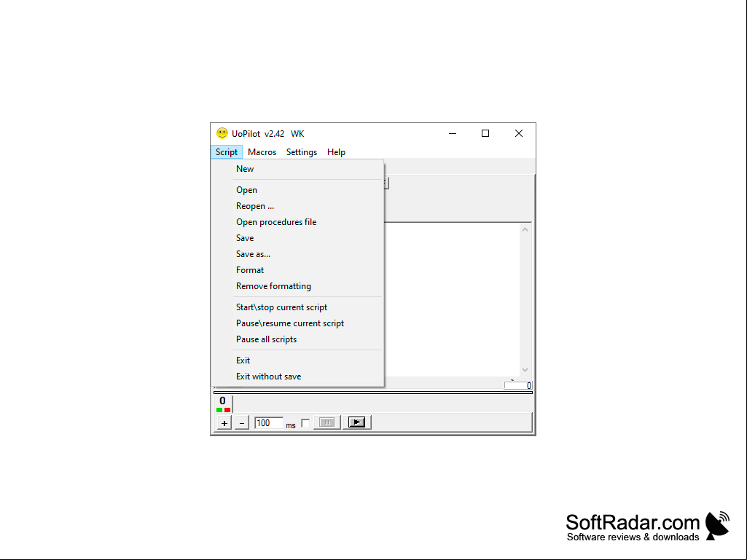Maximize the UoPilot window
The height and width of the screenshot is (560, 747).
[x=485, y=134]
